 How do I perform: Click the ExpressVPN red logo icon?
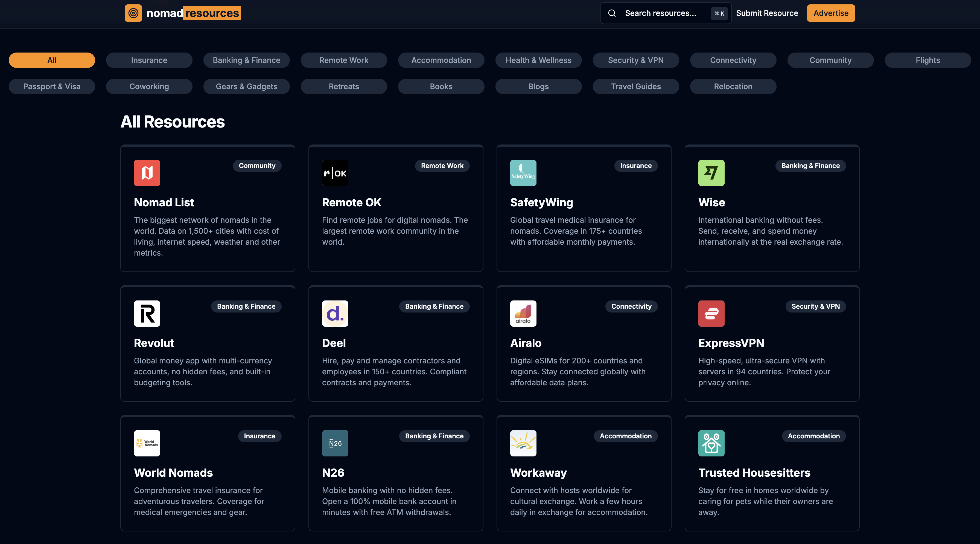(711, 314)
